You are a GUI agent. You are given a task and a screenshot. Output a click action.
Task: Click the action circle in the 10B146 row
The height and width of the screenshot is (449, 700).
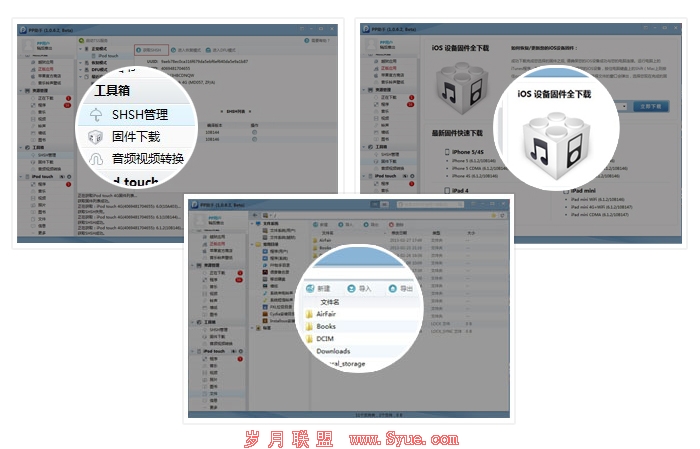click(254, 139)
